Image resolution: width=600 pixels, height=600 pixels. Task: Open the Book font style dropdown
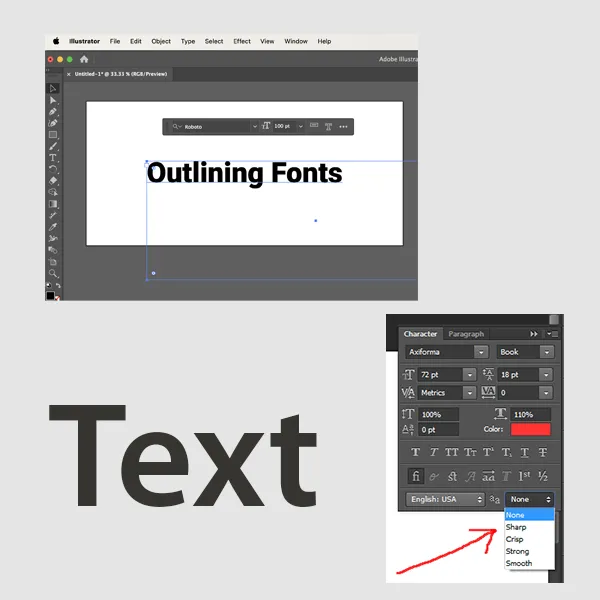tap(546, 352)
